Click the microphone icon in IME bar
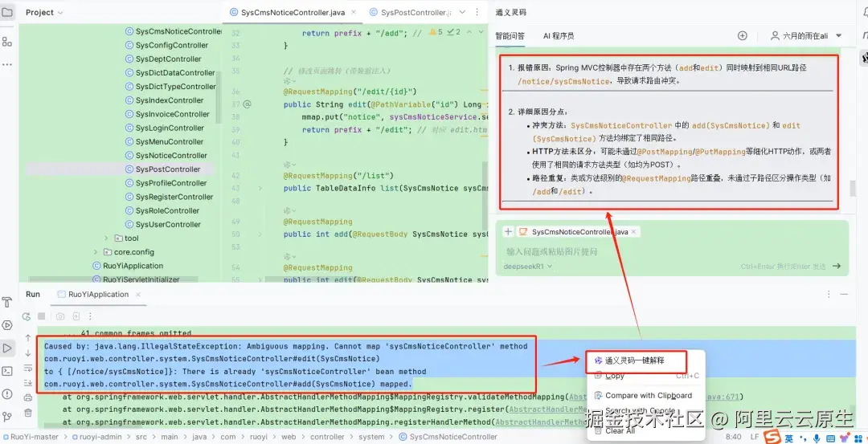Viewport: 868px width, 444px height. pyautogui.click(x=816, y=438)
